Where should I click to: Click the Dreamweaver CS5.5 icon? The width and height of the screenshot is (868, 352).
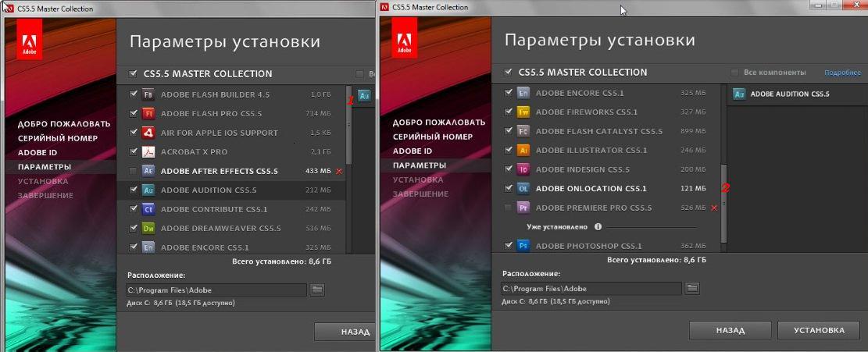click(148, 228)
